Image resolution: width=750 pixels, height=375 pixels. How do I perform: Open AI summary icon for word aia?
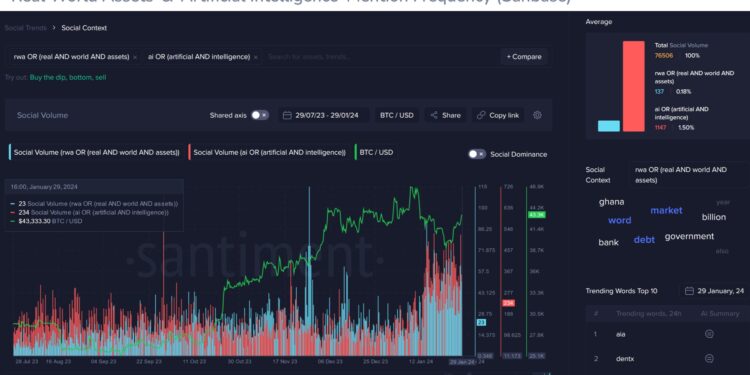point(709,334)
